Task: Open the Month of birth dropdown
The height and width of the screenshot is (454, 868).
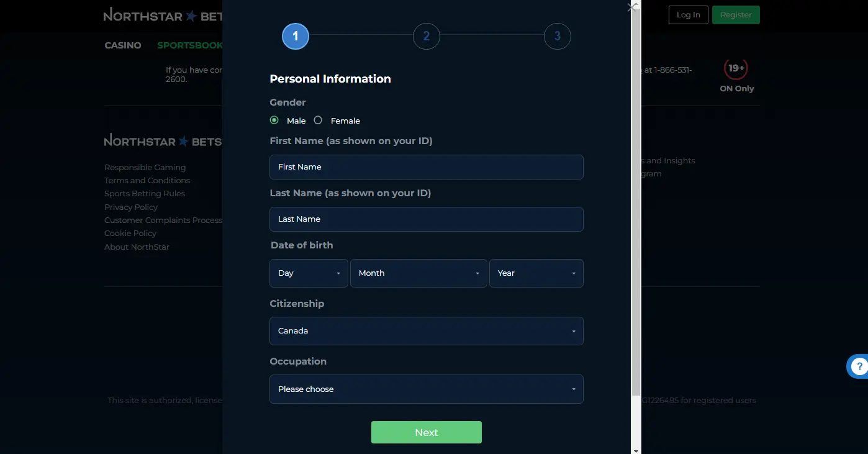Action: [x=418, y=273]
